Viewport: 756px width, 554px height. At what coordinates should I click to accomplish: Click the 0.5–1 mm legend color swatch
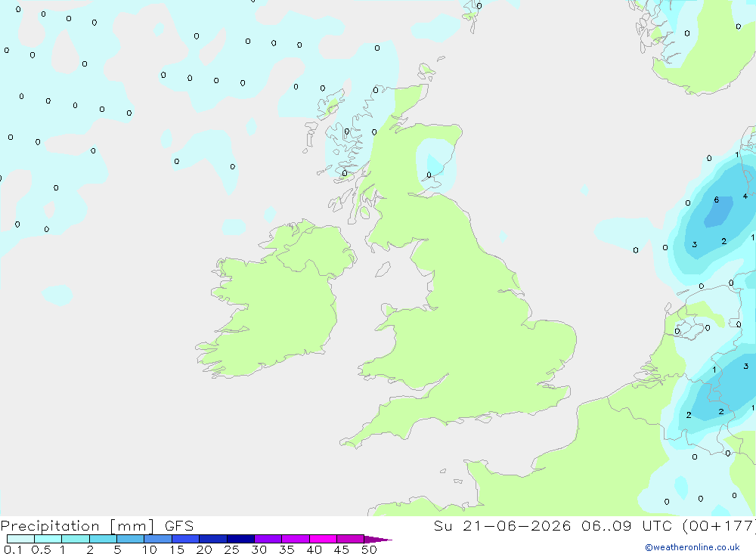48,539
